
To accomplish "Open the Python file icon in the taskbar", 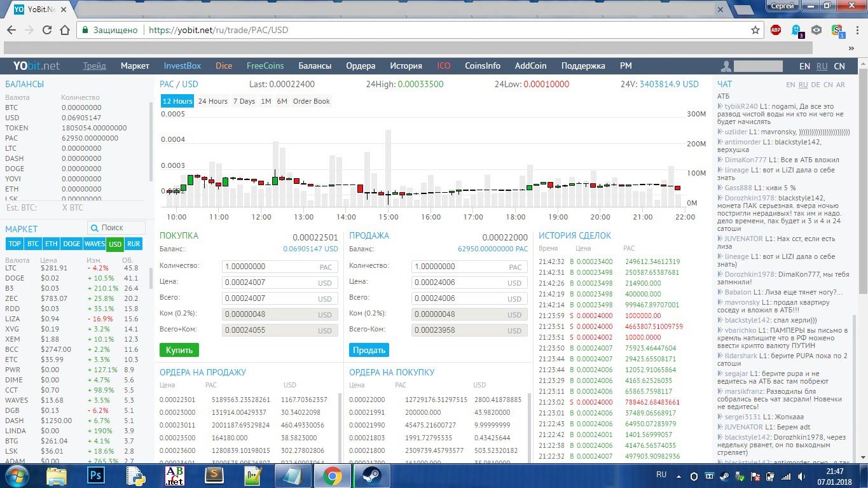I will pyautogui.click(x=135, y=475).
